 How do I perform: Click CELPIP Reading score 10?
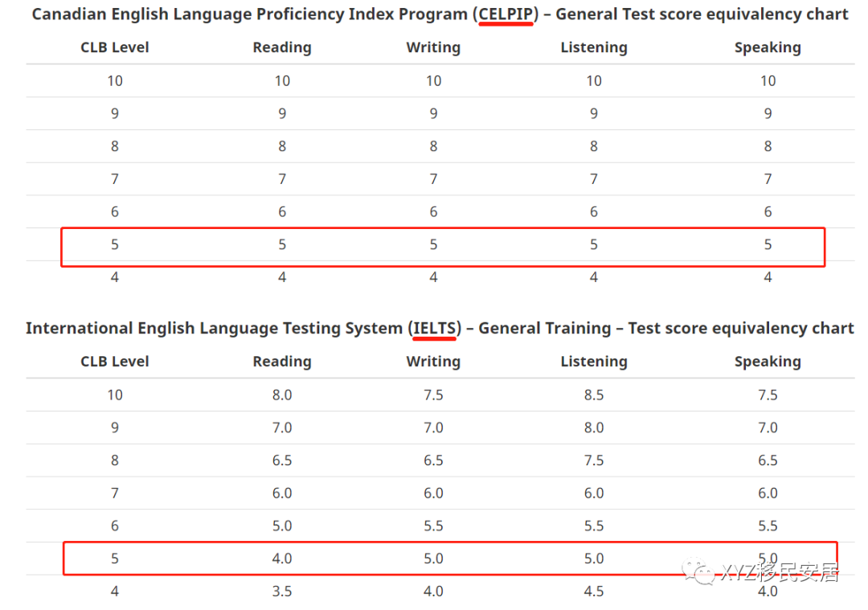point(282,81)
